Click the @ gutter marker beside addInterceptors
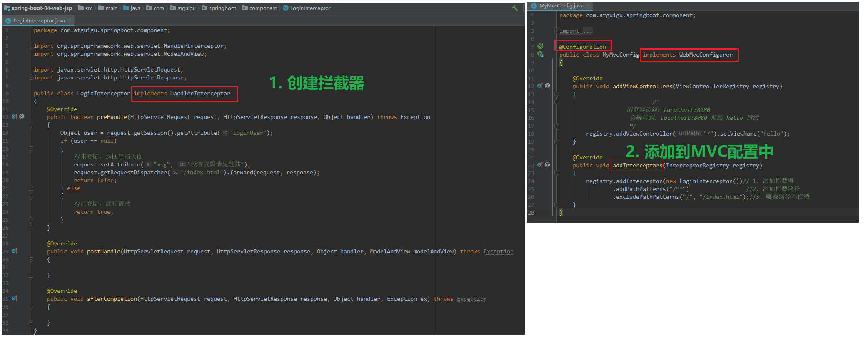Viewport: 868px width, 342px height. (x=547, y=165)
